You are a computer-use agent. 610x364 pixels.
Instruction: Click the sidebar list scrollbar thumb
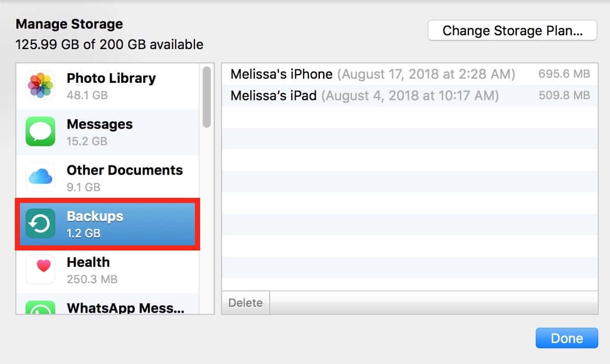206,97
